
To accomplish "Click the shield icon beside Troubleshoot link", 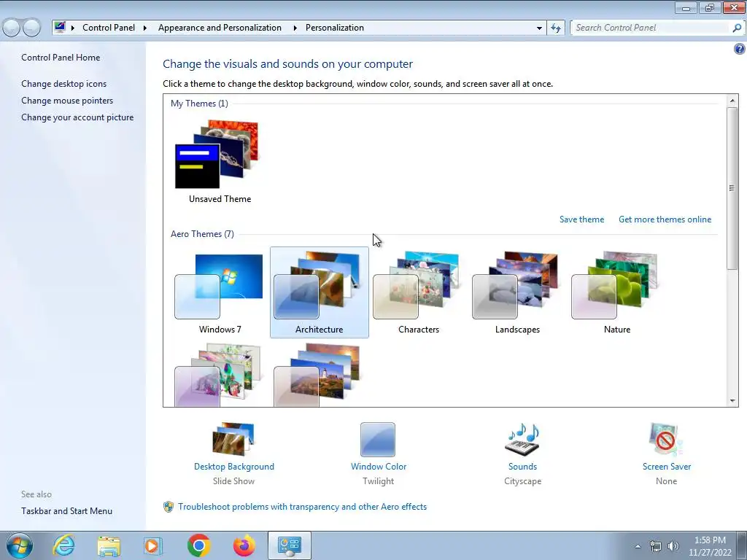I will tap(169, 507).
